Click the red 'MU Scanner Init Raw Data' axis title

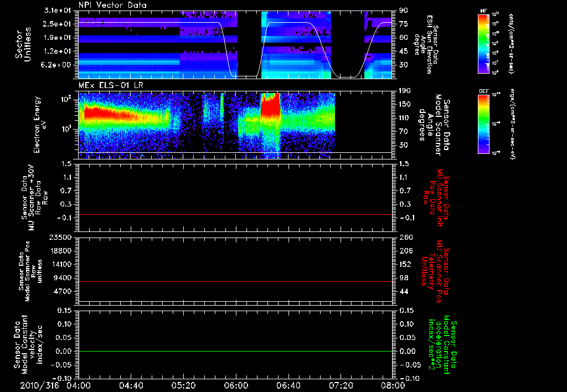(437, 198)
